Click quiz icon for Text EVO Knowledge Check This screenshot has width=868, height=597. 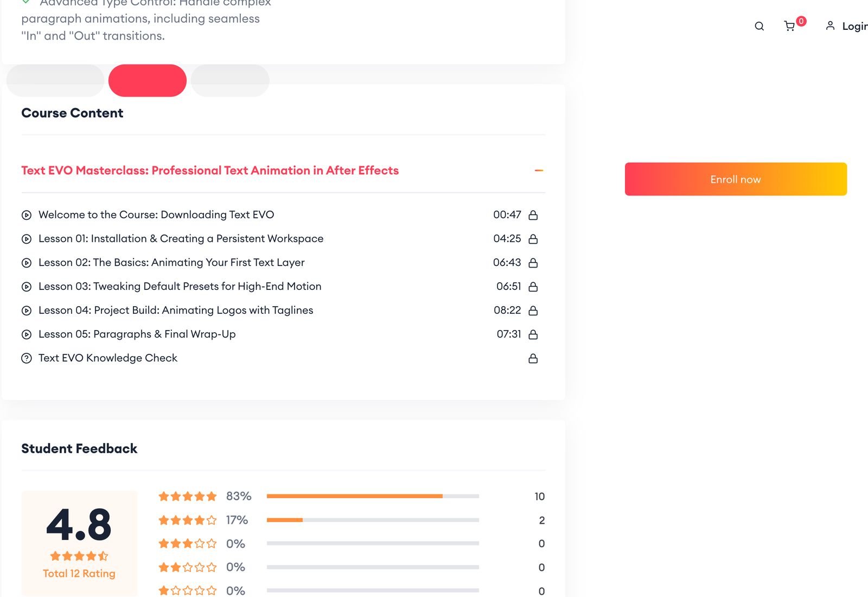(x=27, y=358)
